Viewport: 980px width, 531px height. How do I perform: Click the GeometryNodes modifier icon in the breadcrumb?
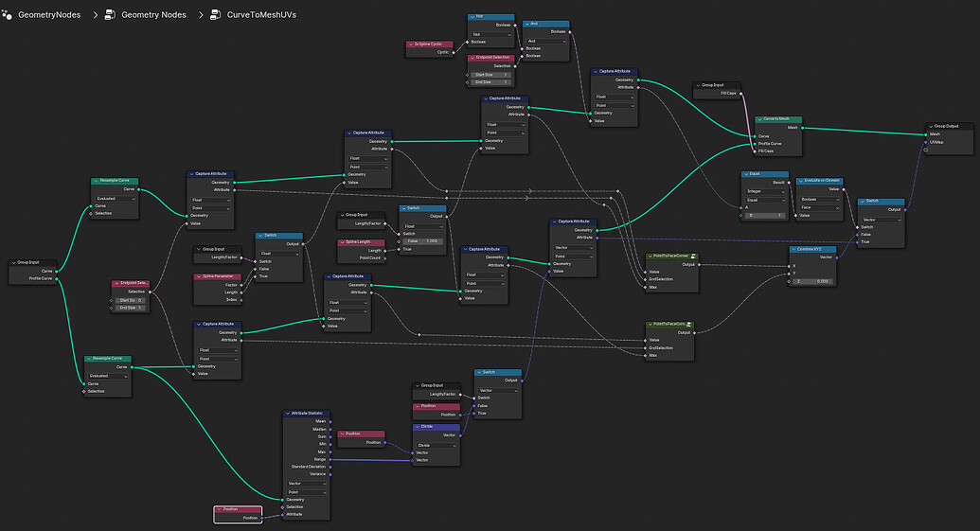7,14
